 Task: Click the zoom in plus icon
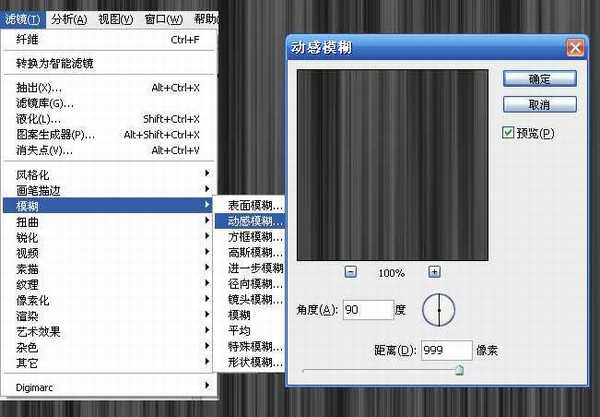[434, 272]
